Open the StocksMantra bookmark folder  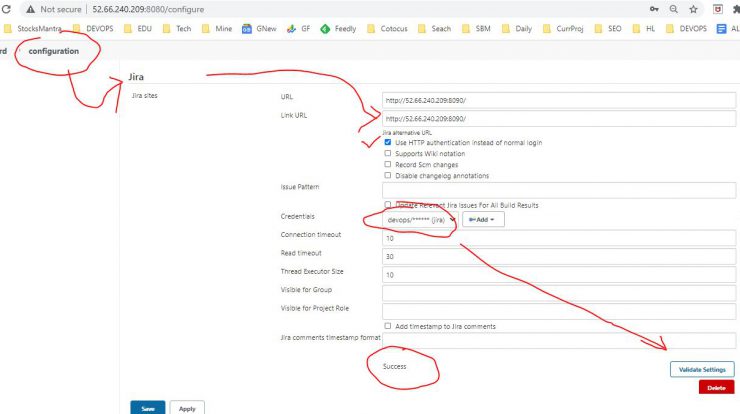point(33,29)
